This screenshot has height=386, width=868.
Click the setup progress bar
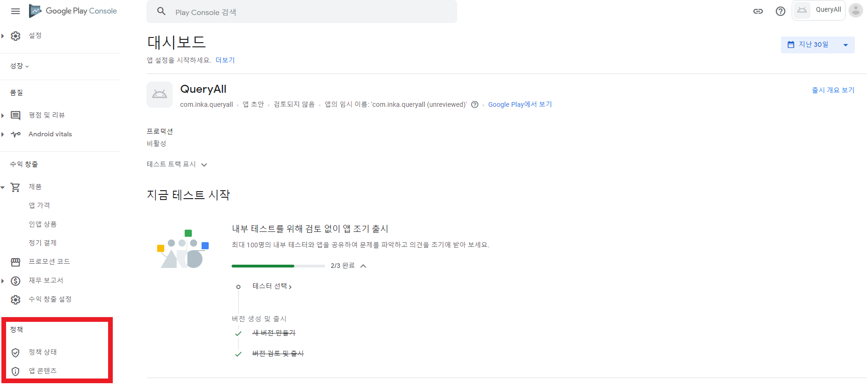(278, 266)
